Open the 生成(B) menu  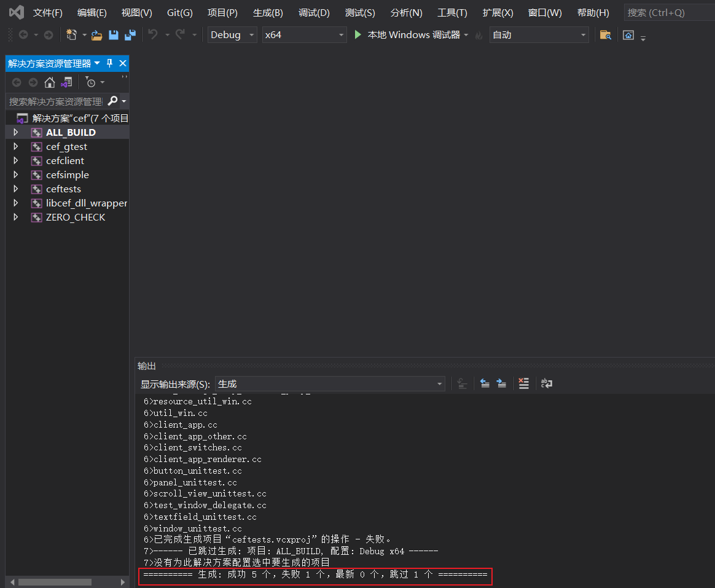pos(267,12)
